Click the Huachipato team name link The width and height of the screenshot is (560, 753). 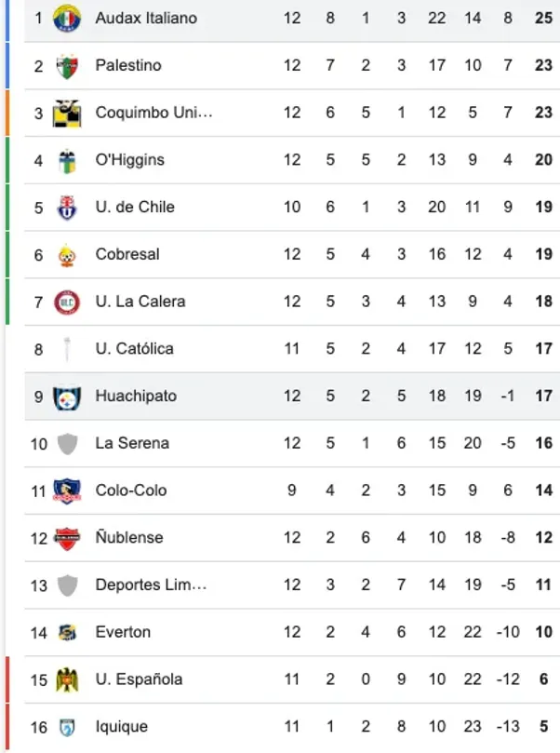pyautogui.click(x=136, y=397)
